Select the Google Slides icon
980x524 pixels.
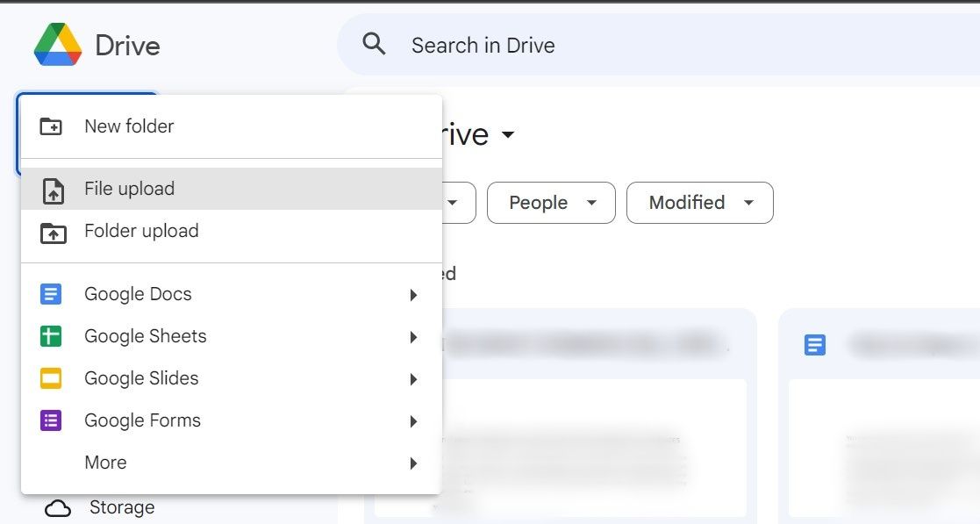[51, 378]
